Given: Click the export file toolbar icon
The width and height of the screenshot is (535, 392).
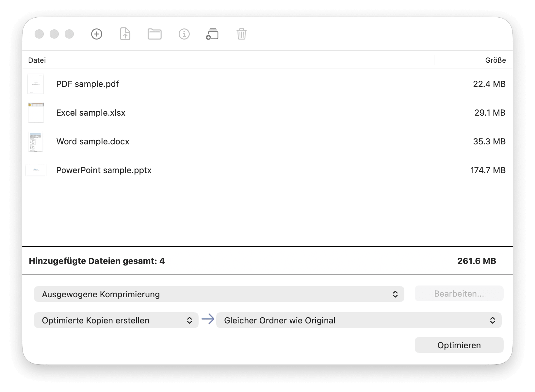Looking at the screenshot, I should pos(125,34).
